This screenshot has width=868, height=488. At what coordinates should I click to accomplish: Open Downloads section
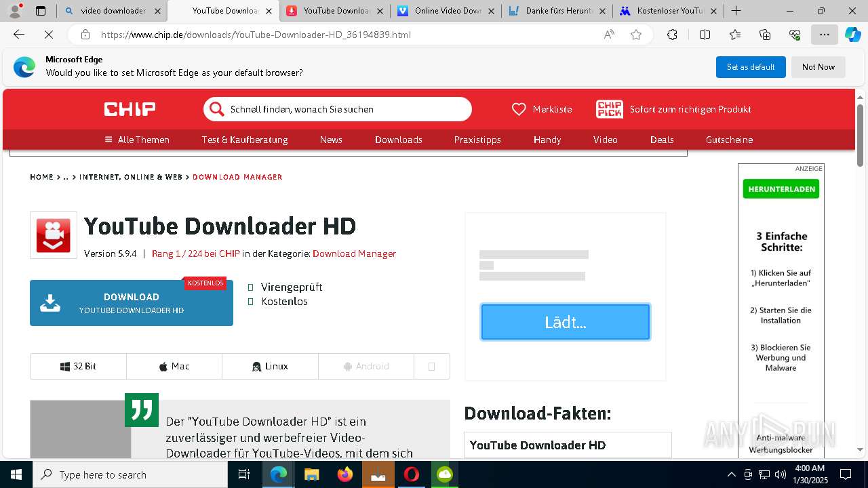pyautogui.click(x=399, y=140)
